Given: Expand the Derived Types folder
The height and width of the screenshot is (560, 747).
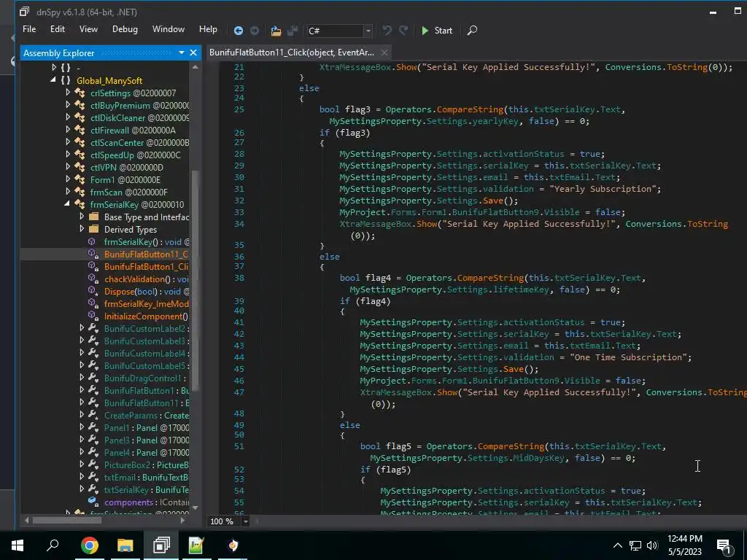Looking at the screenshot, I should pyautogui.click(x=82, y=229).
